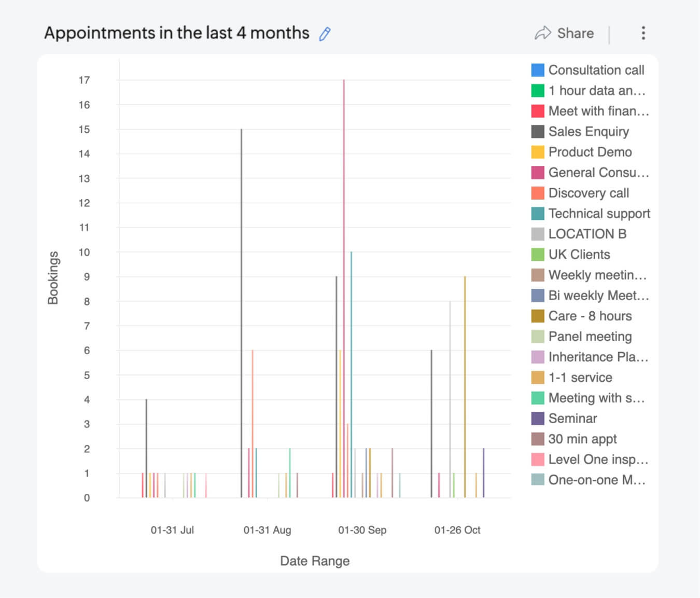
Task: Hide the Sales Enquiry legend series
Action: tap(588, 132)
